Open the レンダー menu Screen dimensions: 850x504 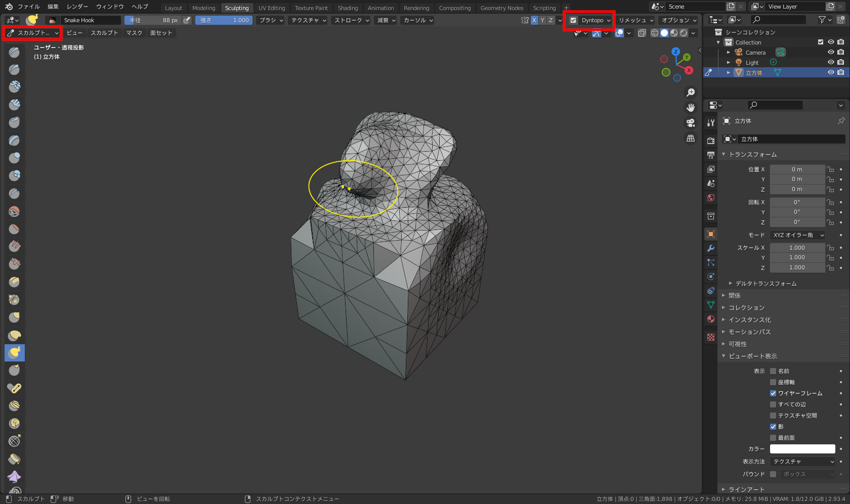tap(77, 7)
